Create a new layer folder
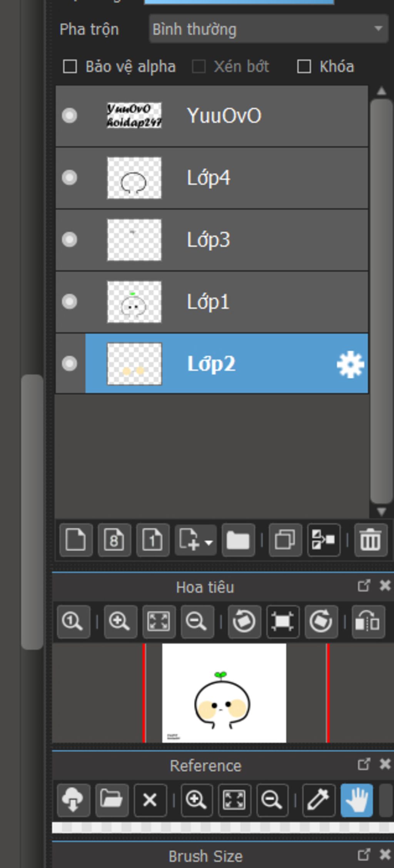Screen dimensions: 394x868 (238, 540)
